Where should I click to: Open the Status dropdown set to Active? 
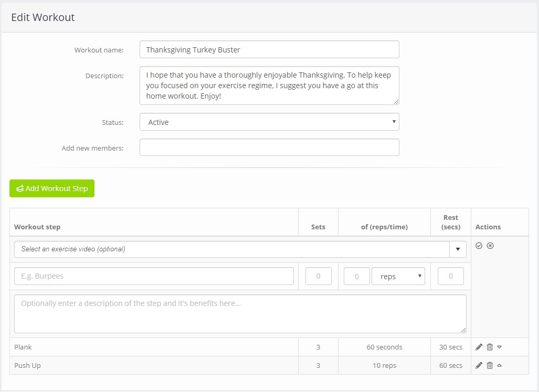[x=269, y=122]
